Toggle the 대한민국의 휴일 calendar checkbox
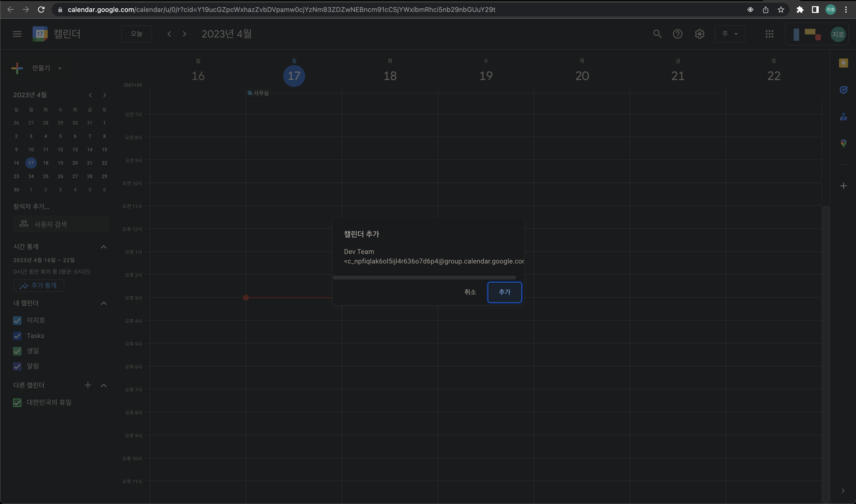 (x=17, y=402)
